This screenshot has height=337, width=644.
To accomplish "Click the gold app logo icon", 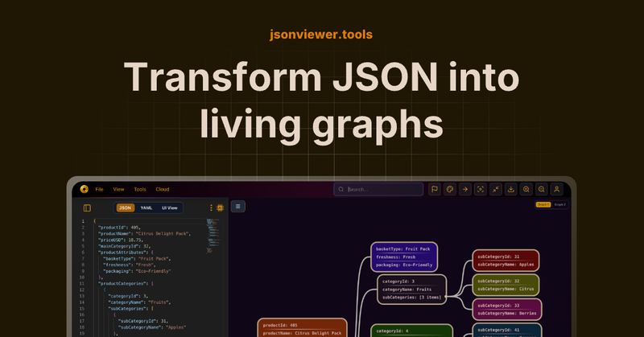I will [x=85, y=189].
